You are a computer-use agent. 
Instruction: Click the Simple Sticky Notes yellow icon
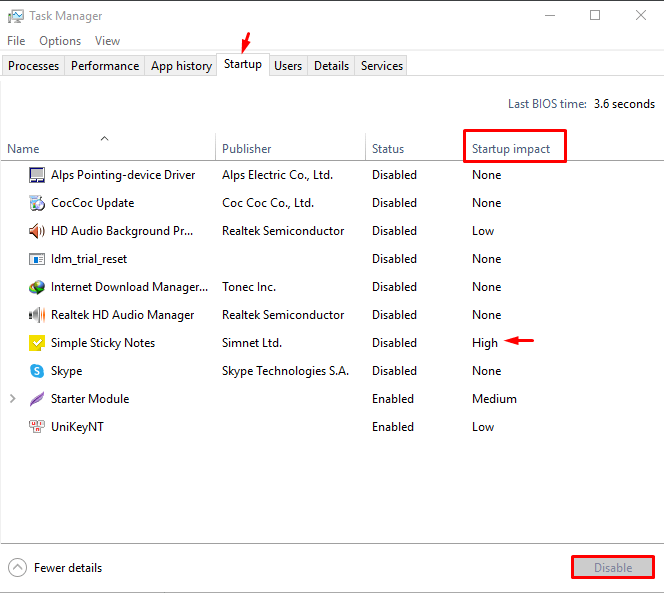point(37,343)
